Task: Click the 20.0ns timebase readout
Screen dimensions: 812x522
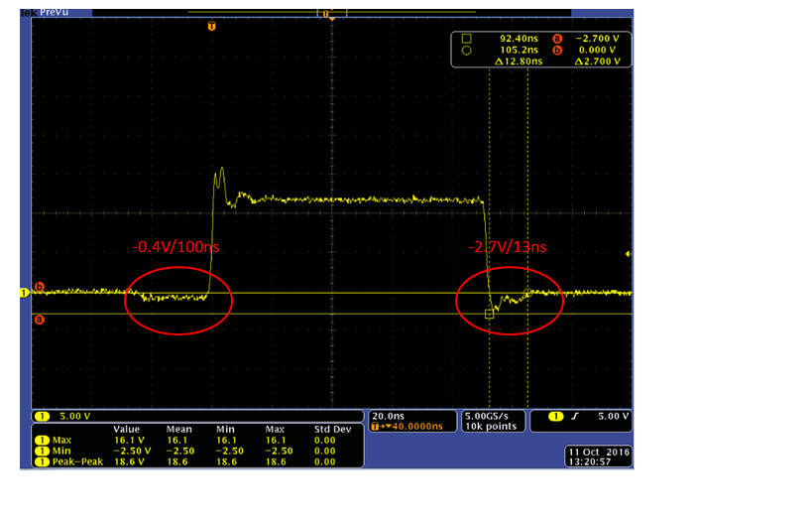Action: 388,416
